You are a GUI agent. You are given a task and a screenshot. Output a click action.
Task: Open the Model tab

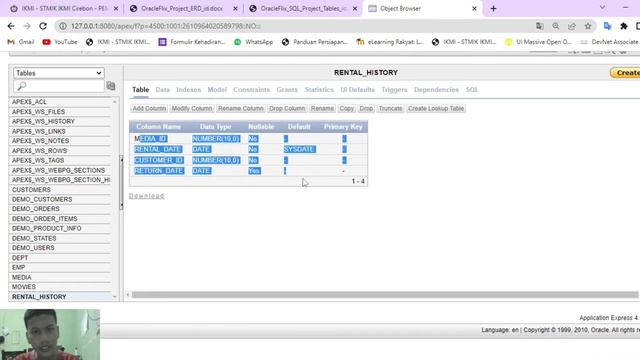[217, 90]
